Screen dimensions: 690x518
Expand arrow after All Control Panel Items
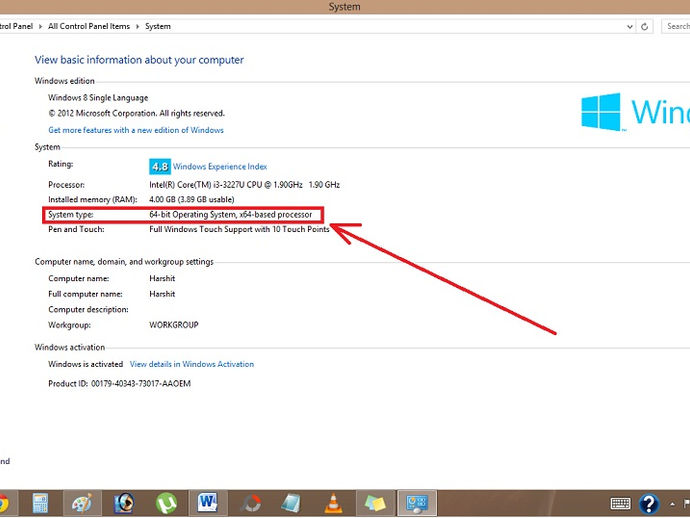[x=137, y=26]
